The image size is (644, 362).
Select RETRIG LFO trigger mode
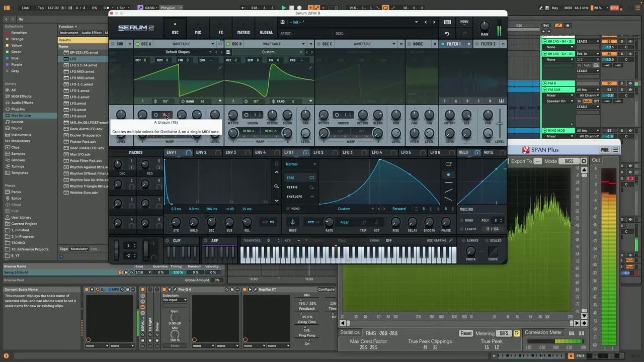coord(300,187)
